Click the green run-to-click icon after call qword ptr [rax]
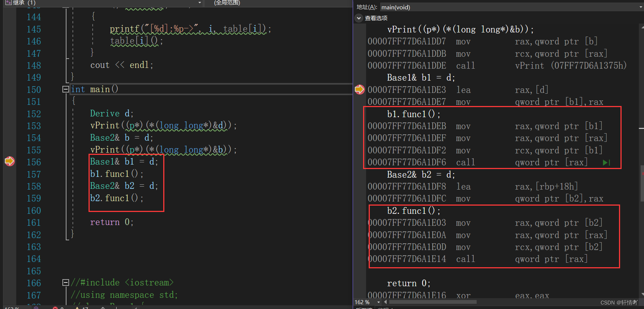 [606, 163]
